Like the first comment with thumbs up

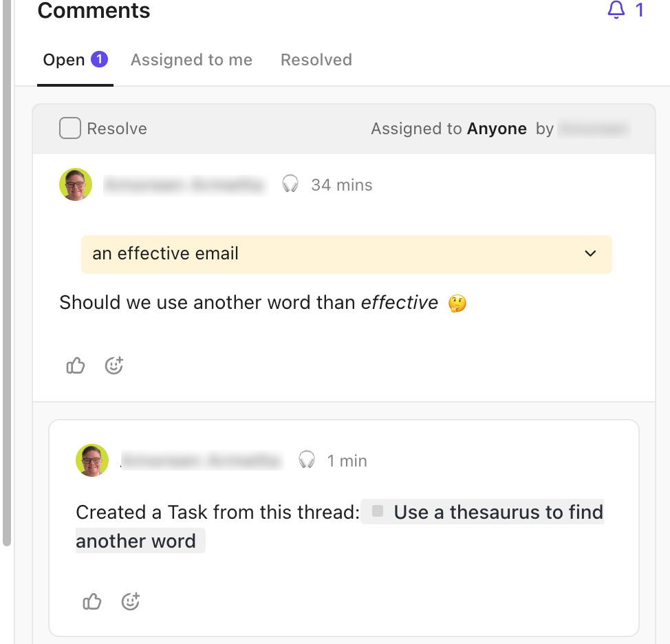tap(75, 365)
